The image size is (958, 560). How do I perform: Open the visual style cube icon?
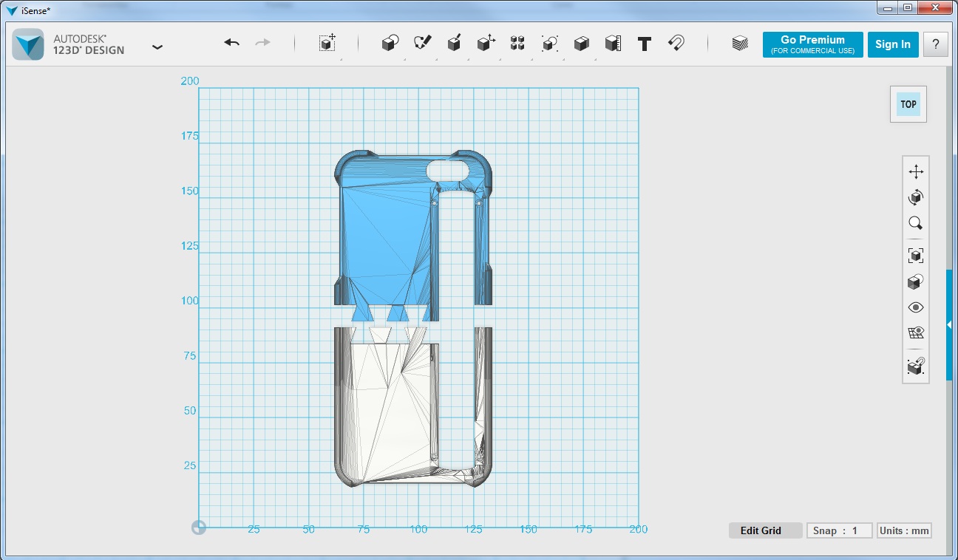916,281
